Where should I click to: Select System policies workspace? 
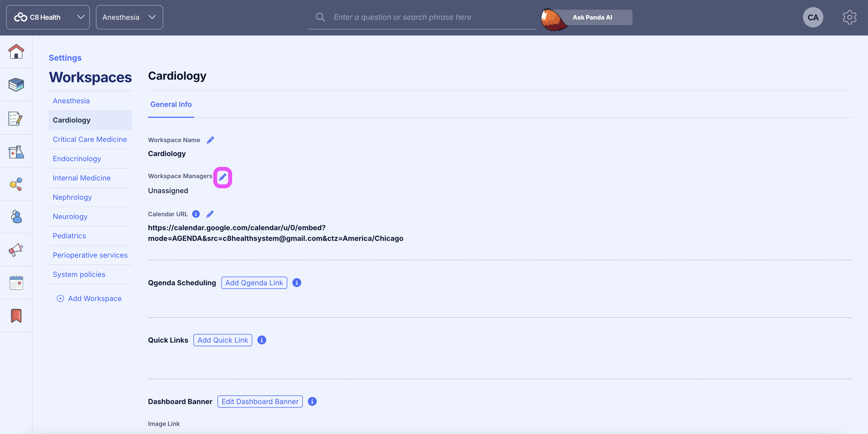[90, 275]
